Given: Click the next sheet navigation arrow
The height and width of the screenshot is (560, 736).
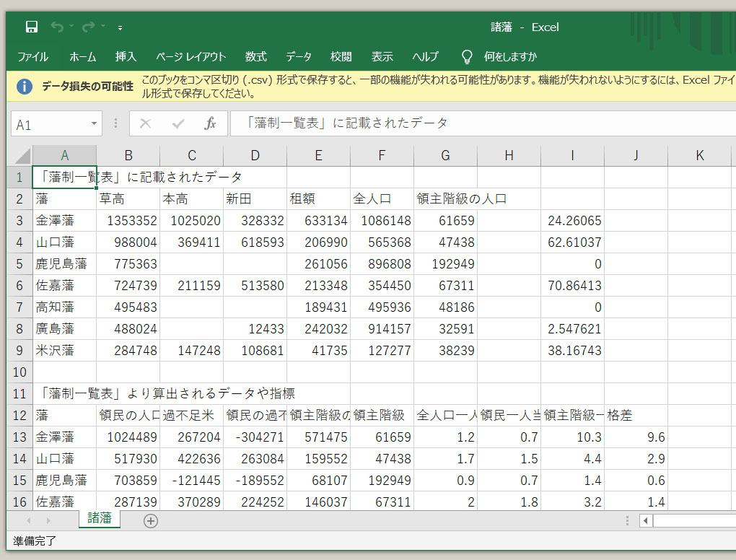Looking at the screenshot, I should pyautogui.click(x=48, y=520).
